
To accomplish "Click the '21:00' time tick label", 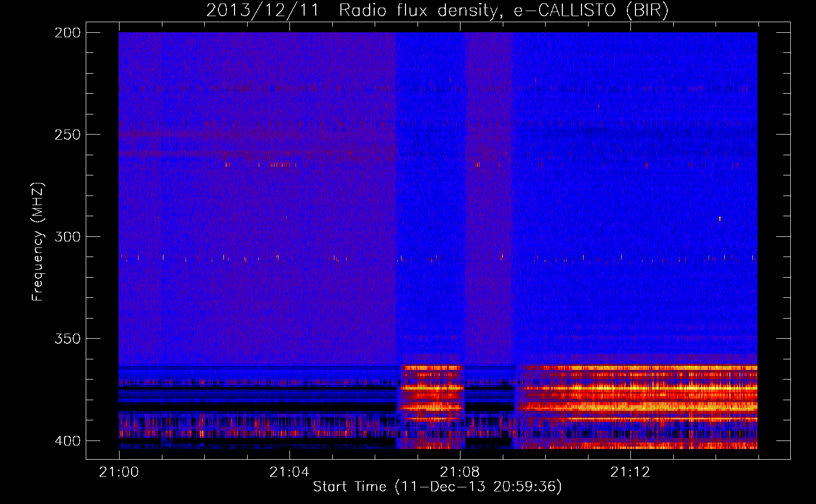I will click(119, 472).
